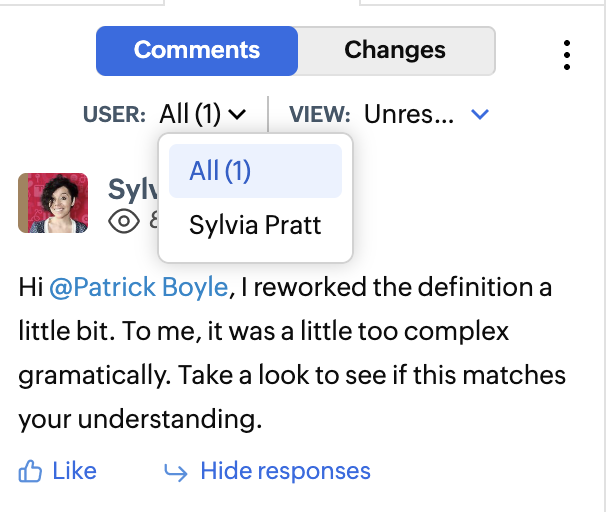This screenshot has width=606, height=512.
Task: Click Sylvia's profile avatar photo
Action: coord(53,203)
